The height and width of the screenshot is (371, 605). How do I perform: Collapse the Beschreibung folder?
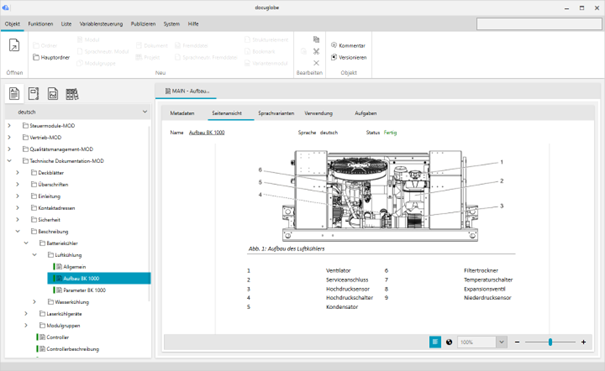click(18, 231)
